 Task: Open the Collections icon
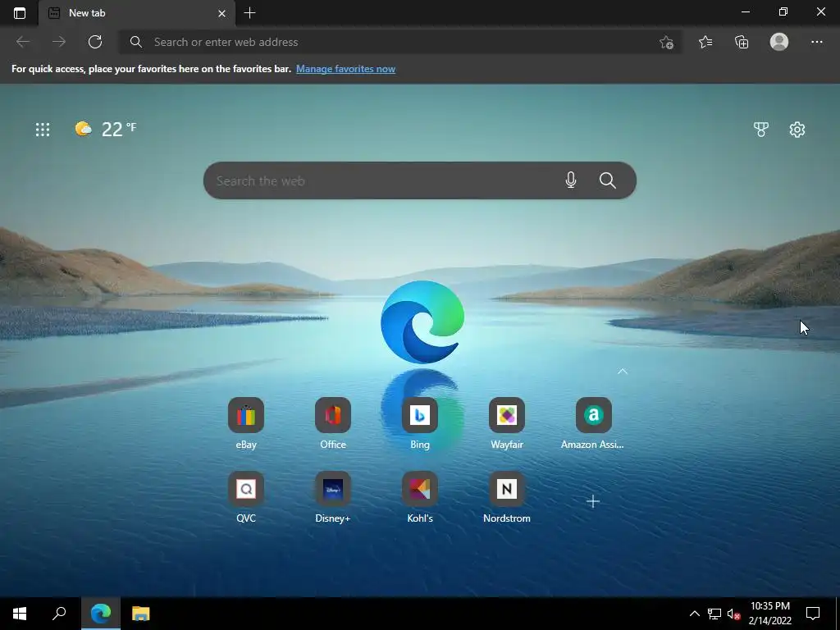742,42
